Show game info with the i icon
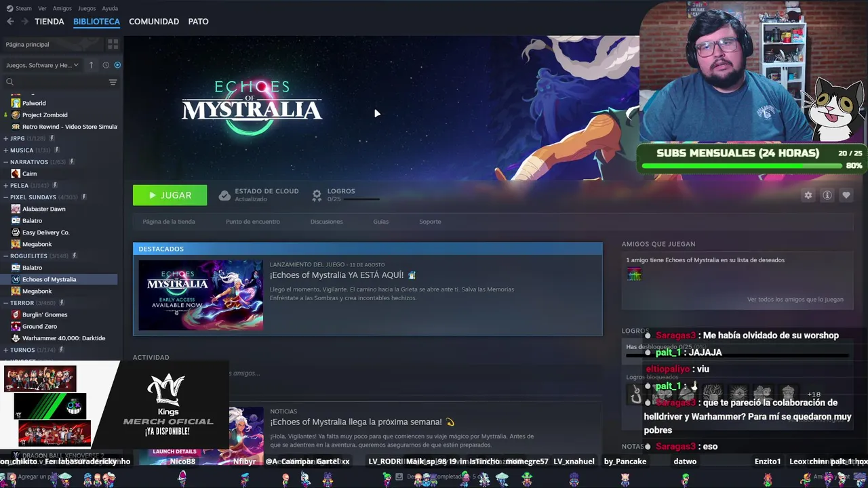Viewport: 868px width, 488px height. click(x=827, y=195)
